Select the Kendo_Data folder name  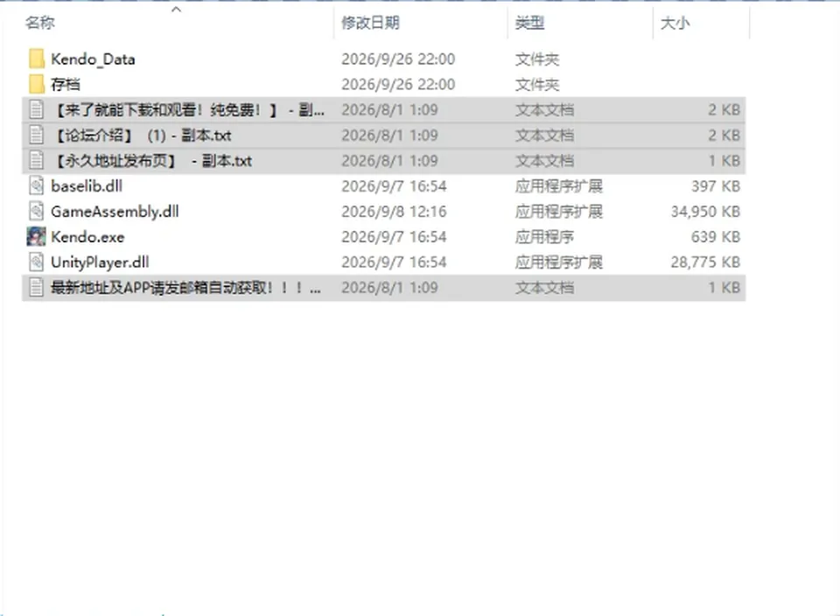tap(93, 59)
